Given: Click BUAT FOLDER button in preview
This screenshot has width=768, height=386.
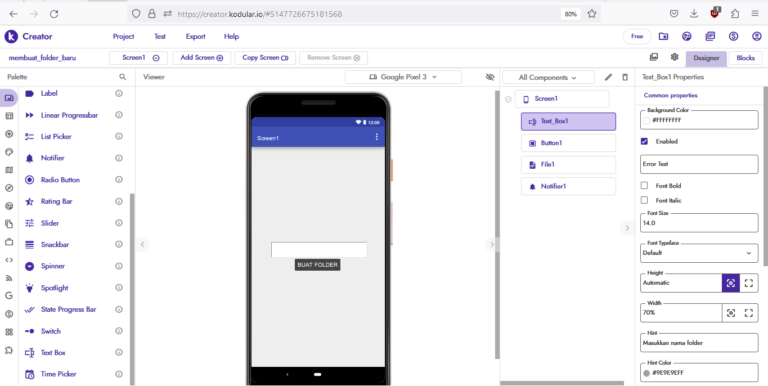Looking at the screenshot, I should (x=317, y=265).
